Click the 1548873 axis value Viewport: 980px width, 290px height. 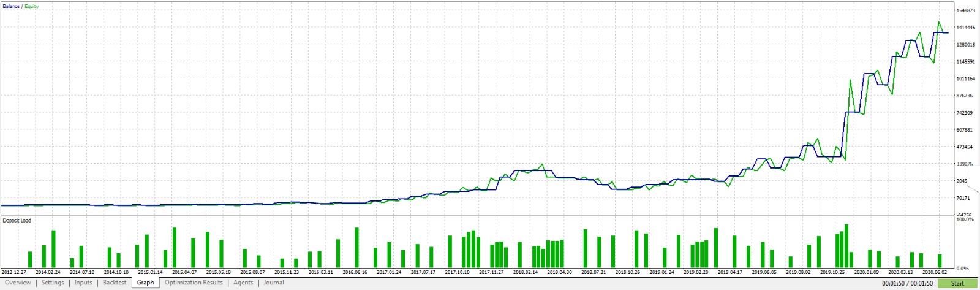click(966, 10)
